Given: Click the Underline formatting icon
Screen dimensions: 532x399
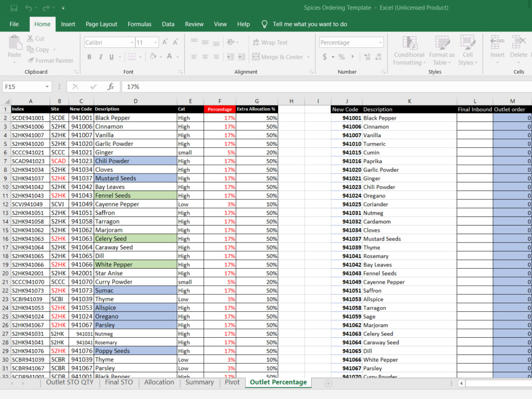Looking at the screenshot, I should click(x=112, y=56).
